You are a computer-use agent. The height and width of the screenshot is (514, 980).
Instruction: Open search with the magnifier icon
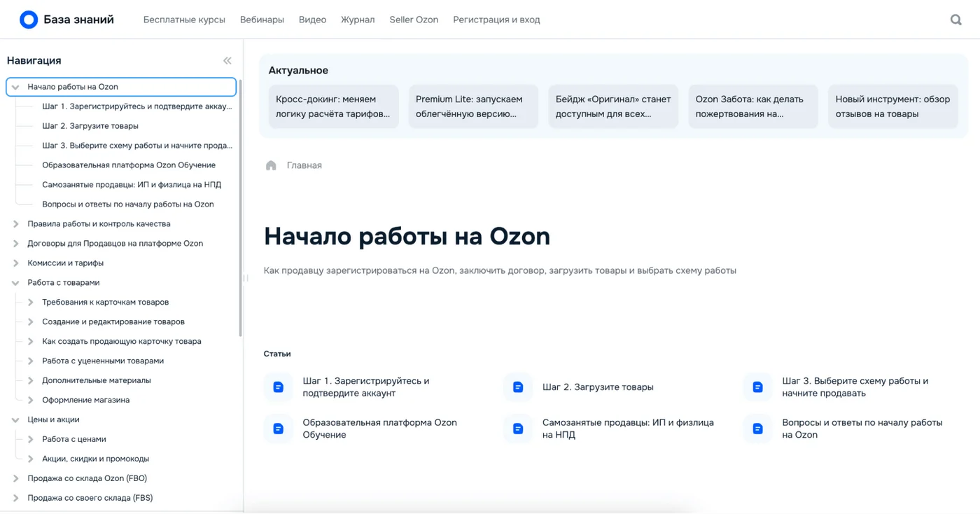(x=955, y=20)
